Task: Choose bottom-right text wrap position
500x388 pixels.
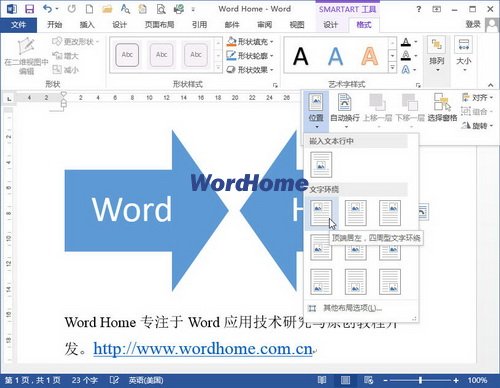Action: 390,282
